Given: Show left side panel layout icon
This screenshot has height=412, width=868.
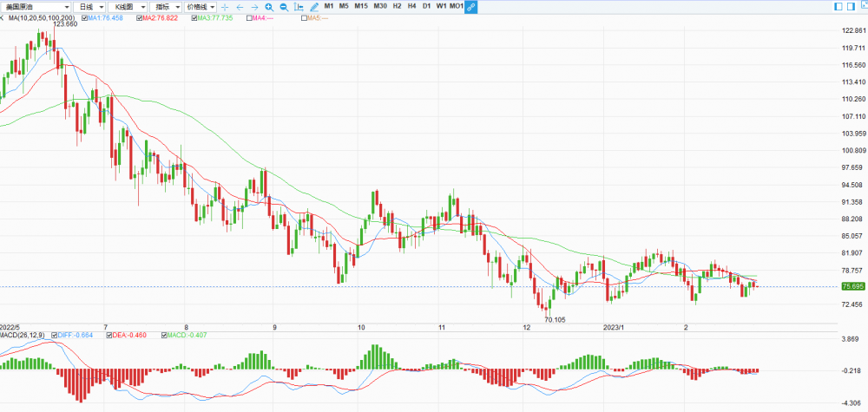Looking at the screenshot, I should point(838,7).
